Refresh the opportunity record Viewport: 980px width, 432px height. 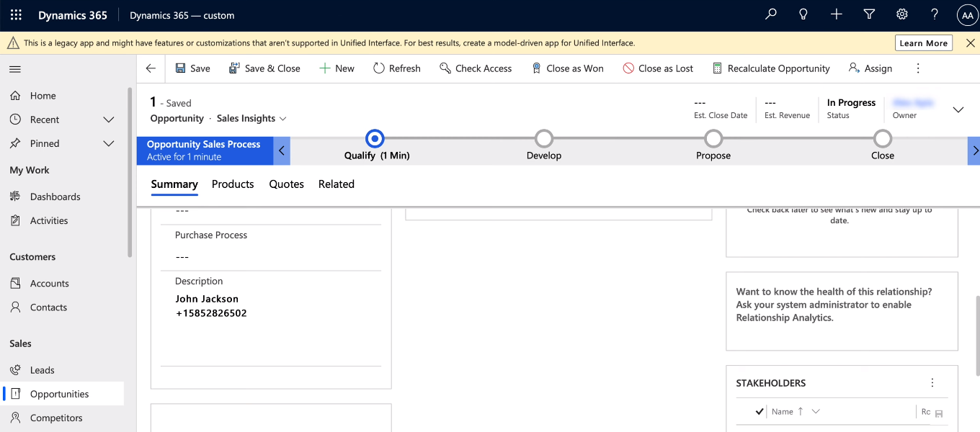(x=396, y=68)
